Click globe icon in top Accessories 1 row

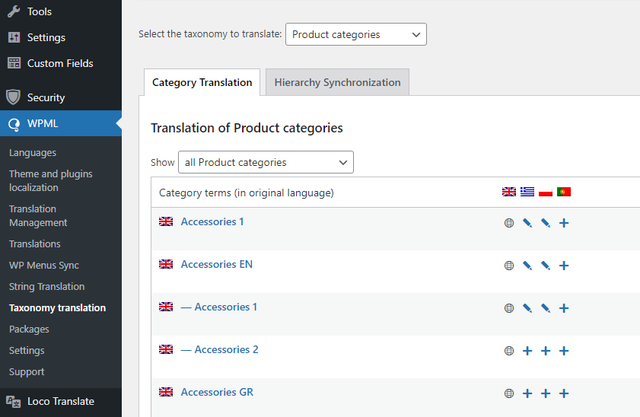point(509,223)
